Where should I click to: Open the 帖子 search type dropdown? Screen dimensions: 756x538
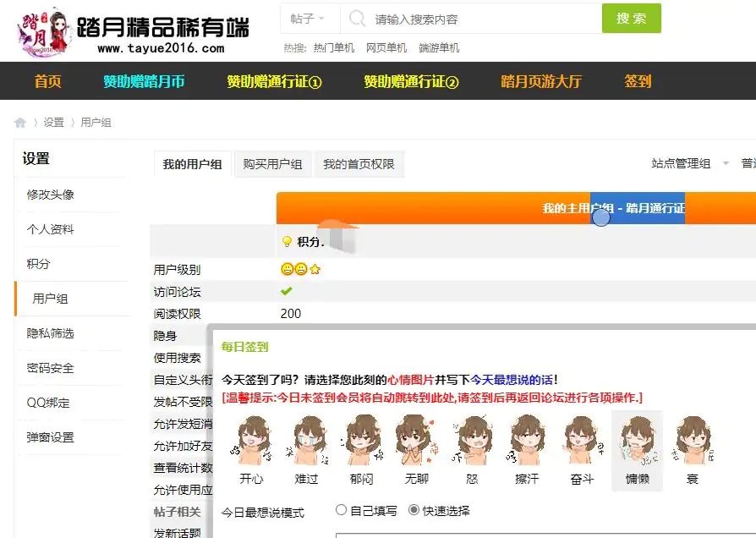pos(308,19)
